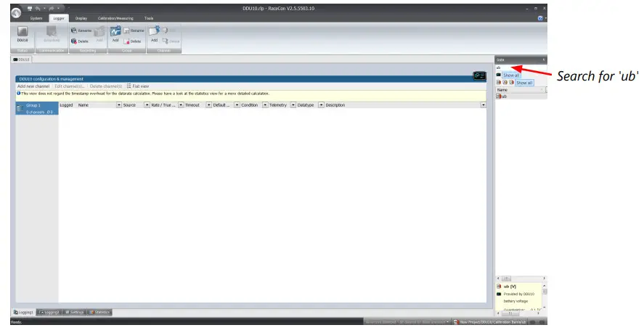Toggle the Flat view option

click(138, 86)
